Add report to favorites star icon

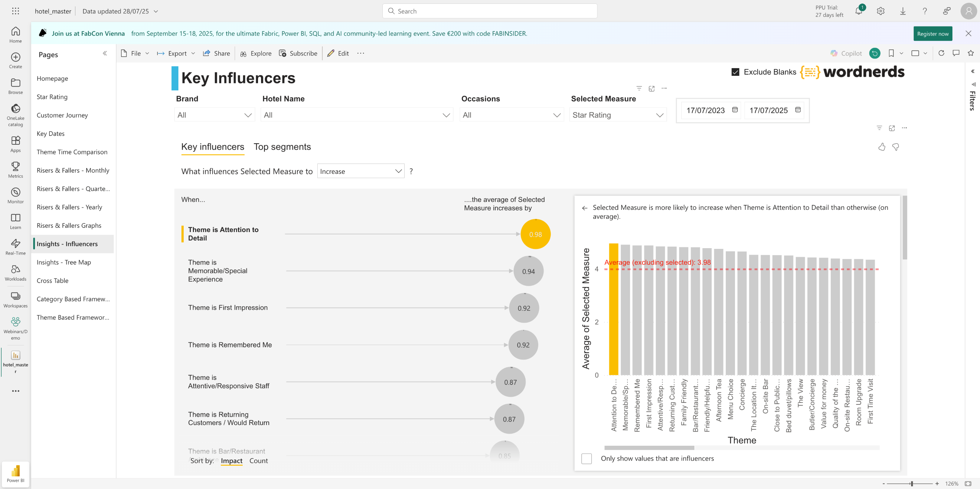pyautogui.click(x=970, y=53)
